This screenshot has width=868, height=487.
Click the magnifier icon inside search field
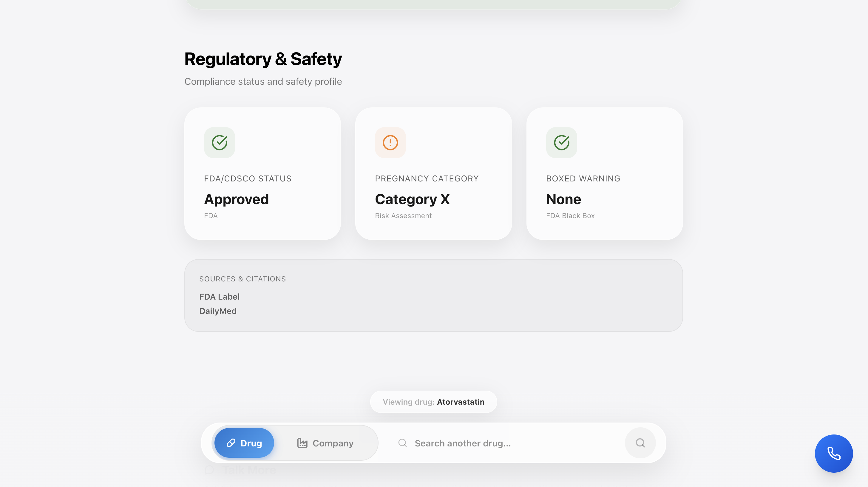click(402, 443)
